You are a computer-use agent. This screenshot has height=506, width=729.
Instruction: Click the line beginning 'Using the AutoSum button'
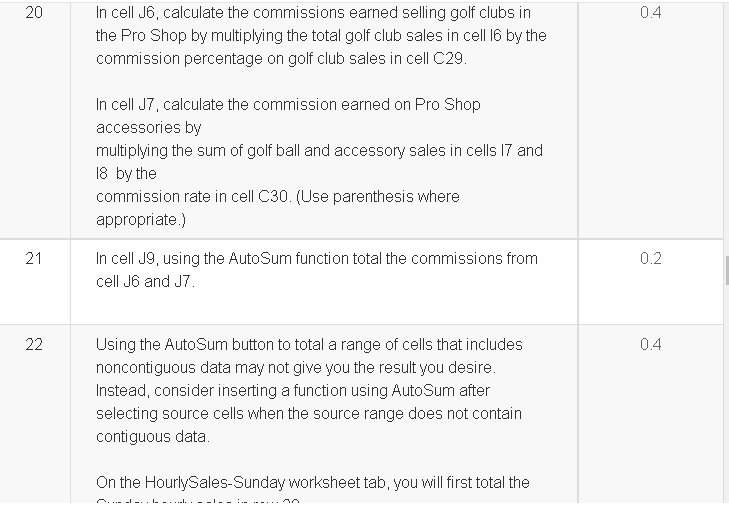309,345
